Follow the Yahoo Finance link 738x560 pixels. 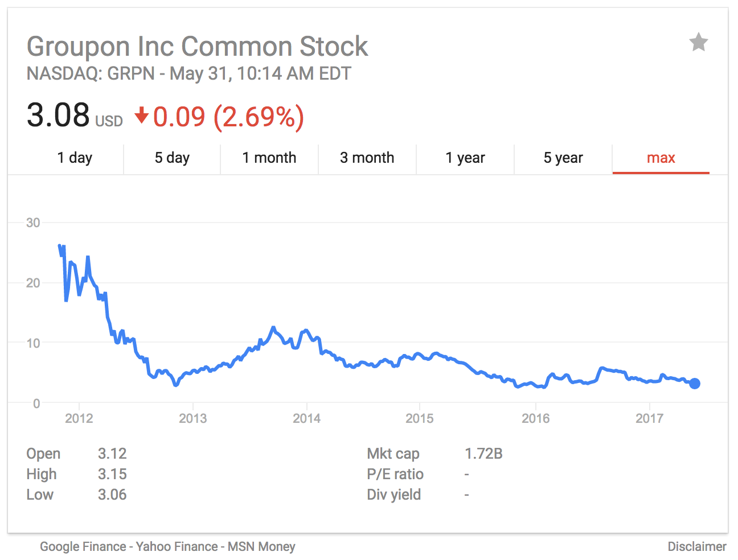pos(177,547)
